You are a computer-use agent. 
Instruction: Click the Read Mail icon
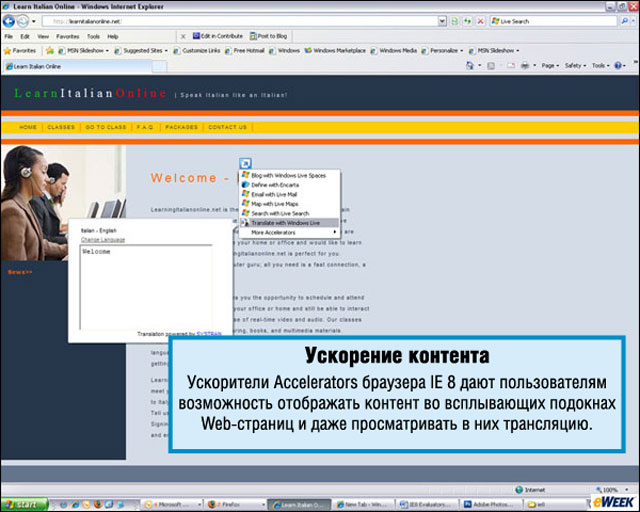(511, 66)
